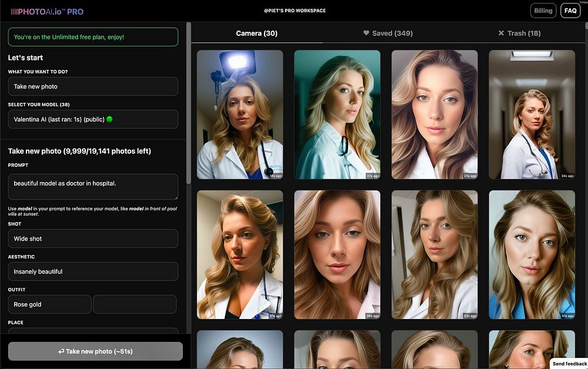This screenshot has width=588, height=369.
Task: Click the Unlimited free plan banner
Action: [93, 36]
